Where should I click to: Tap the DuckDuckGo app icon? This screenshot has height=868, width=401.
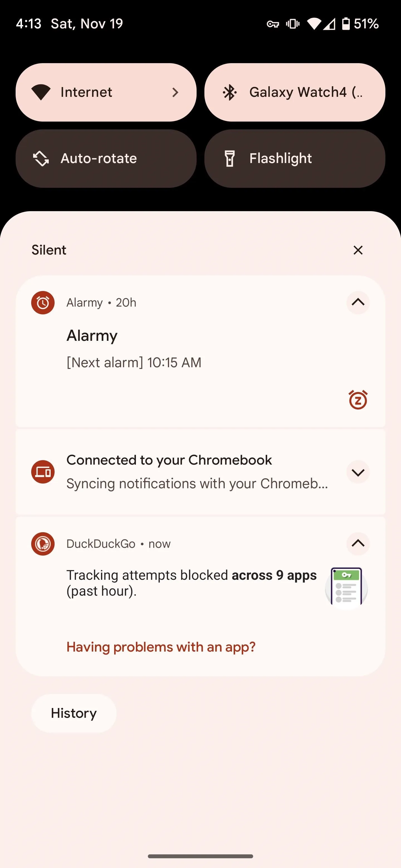click(x=43, y=544)
